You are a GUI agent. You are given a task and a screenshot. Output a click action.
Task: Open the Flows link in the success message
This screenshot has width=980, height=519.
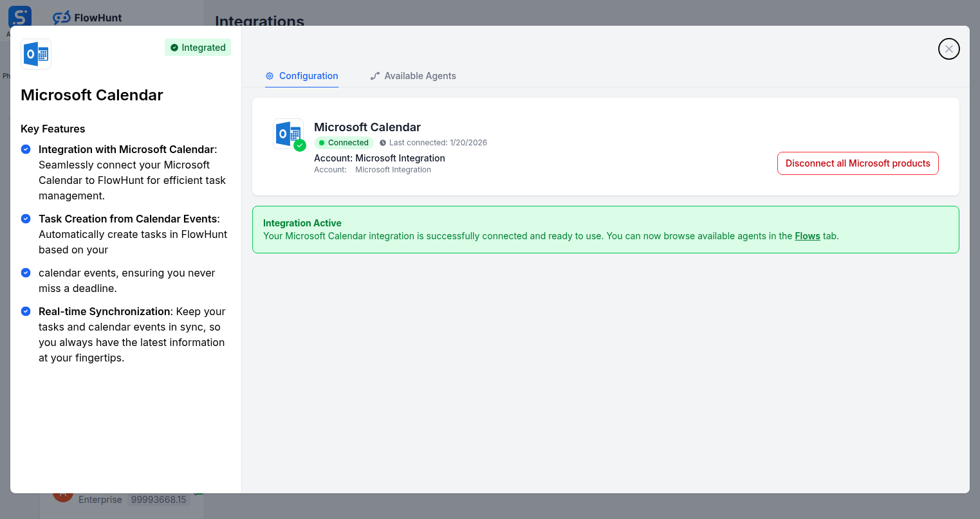(x=807, y=235)
